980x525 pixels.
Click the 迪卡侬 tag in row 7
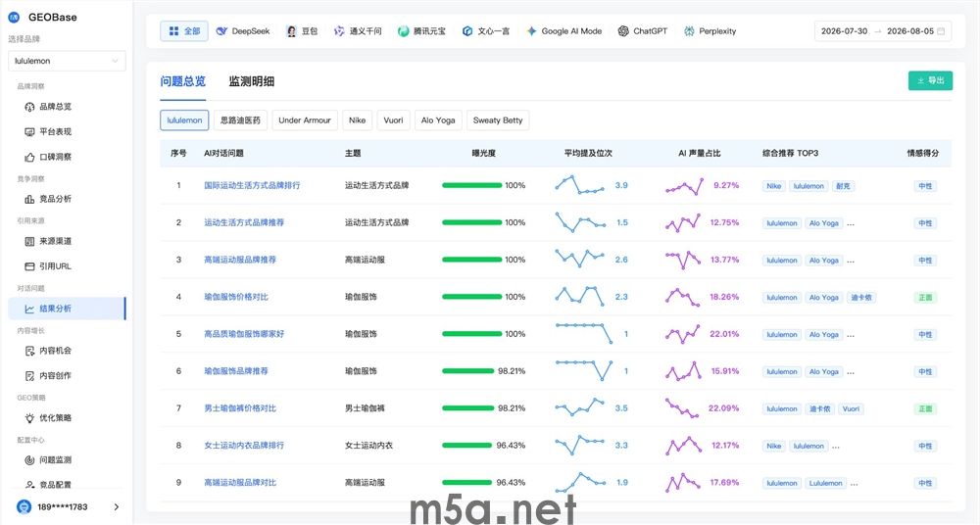pos(820,408)
